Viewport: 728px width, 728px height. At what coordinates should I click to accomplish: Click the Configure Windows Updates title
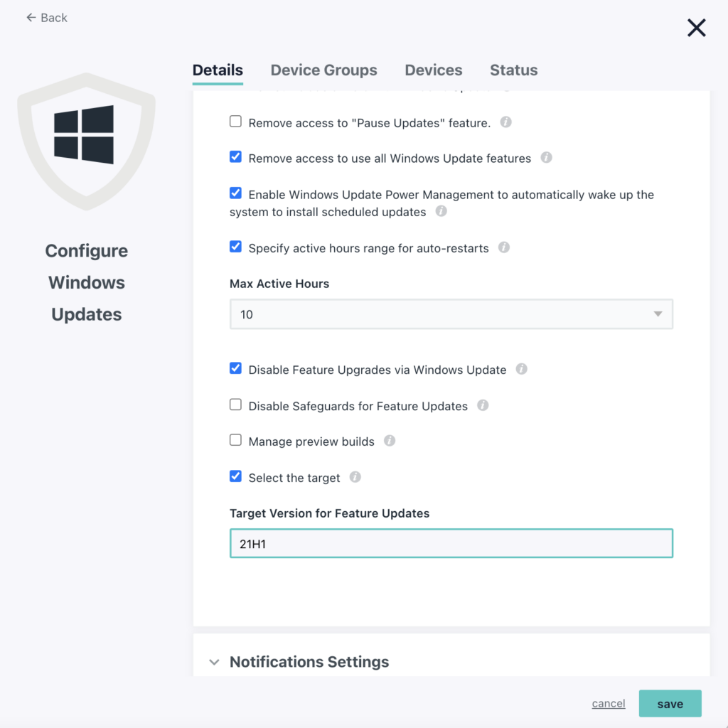[86, 282]
